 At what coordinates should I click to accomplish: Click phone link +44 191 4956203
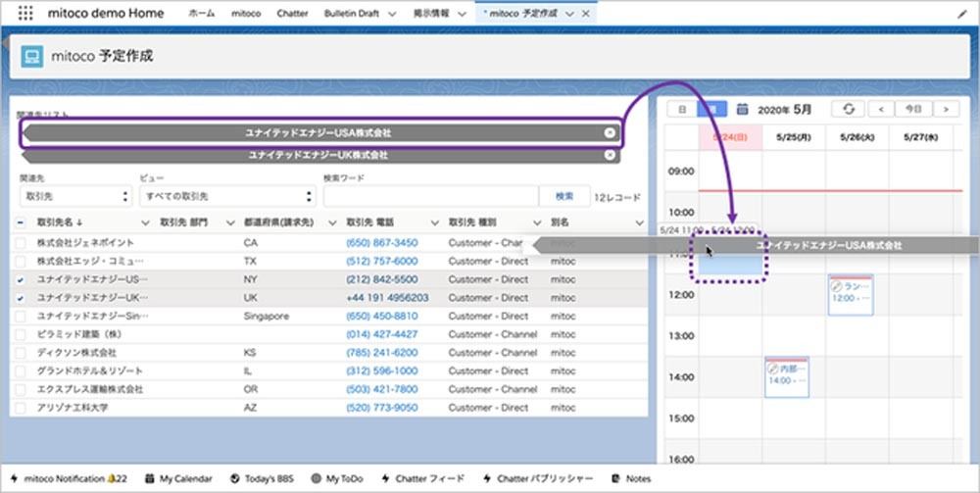[x=387, y=297]
